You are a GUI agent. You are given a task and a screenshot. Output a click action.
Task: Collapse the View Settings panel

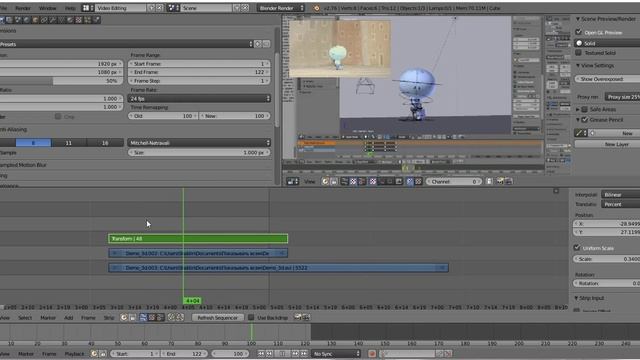(x=578, y=65)
